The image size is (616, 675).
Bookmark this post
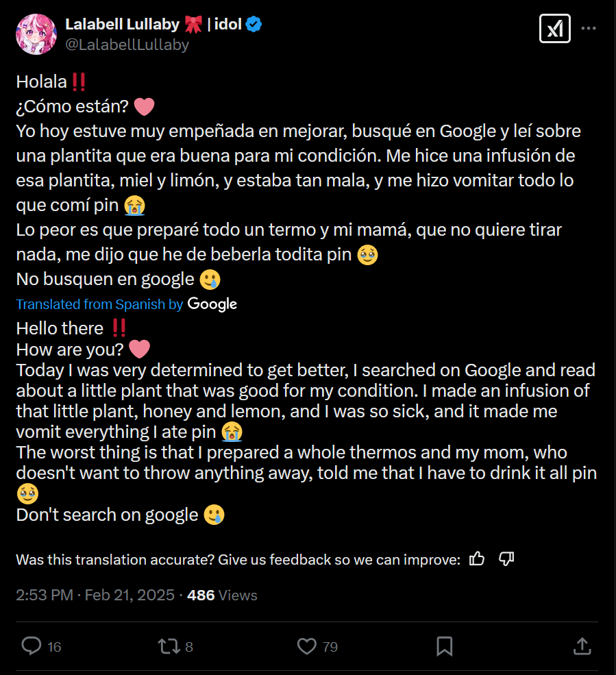click(x=444, y=646)
